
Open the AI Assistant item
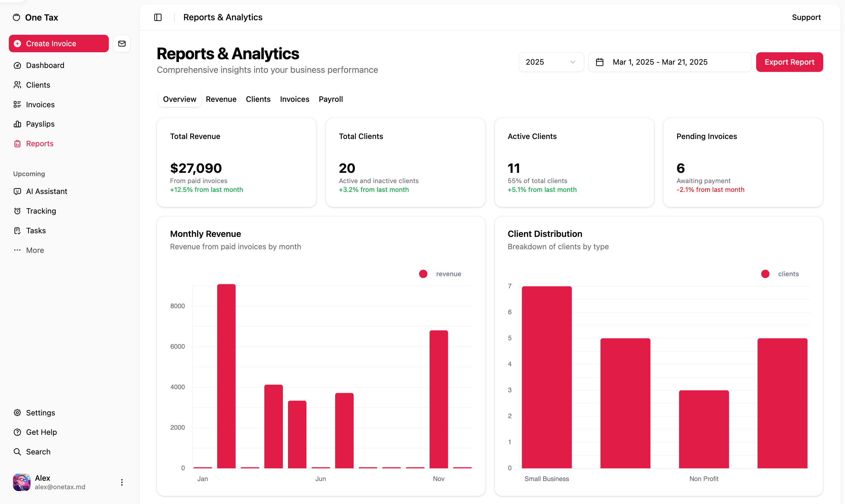click(x=47, y=191)
